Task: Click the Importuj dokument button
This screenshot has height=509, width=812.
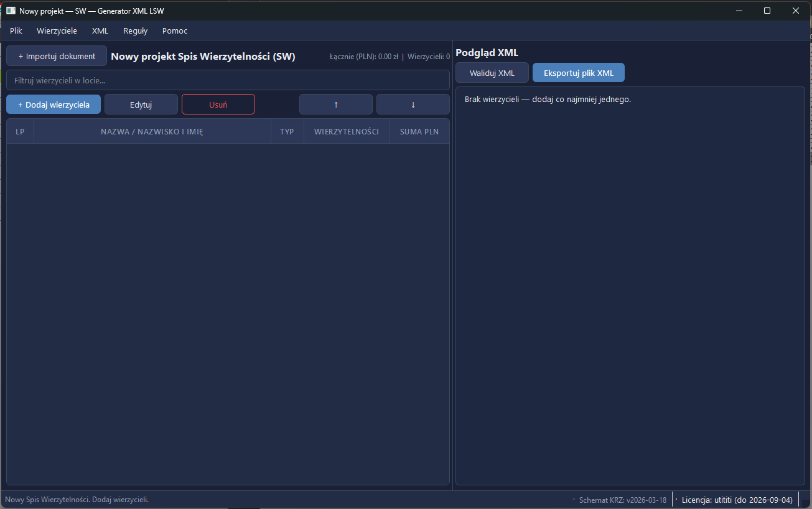Action: (x=57, y=56)
